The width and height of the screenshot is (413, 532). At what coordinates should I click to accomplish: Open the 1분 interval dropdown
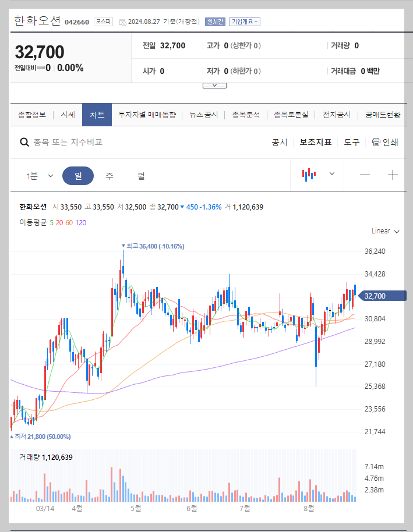click(40, 175)
